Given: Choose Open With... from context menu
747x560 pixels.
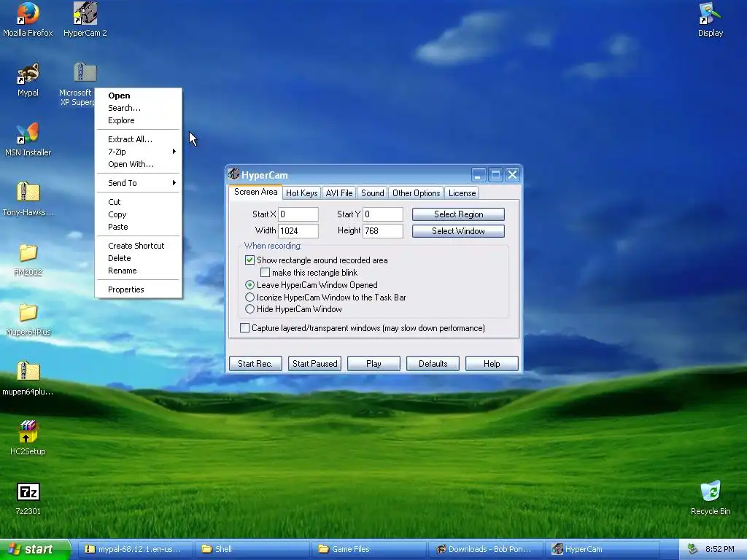Looking at the screenshot, I should [138, 164].
